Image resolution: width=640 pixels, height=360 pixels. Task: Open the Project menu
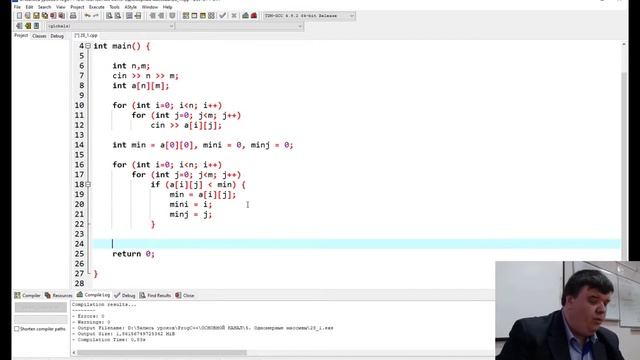pos(77,7)
